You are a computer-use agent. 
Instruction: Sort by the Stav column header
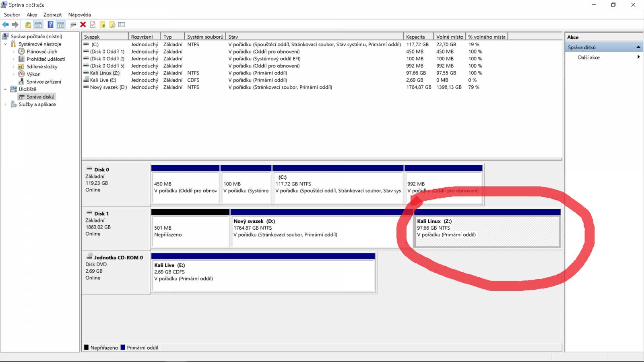(315, 37)
